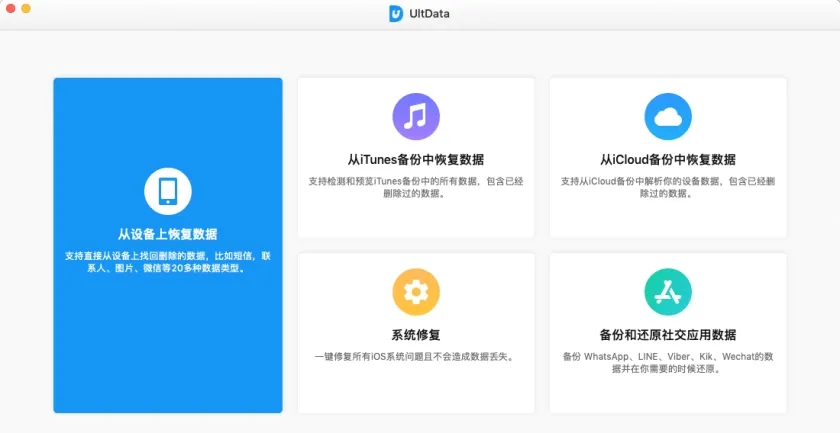Open 系统修复 heading

416,335
